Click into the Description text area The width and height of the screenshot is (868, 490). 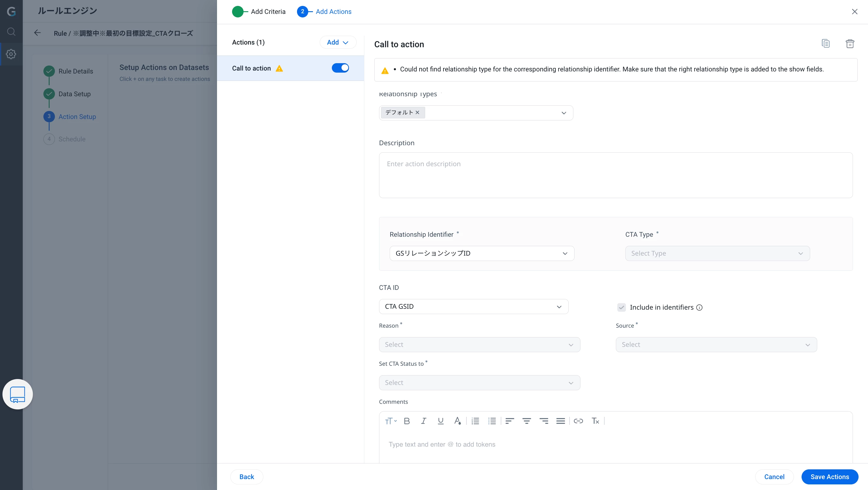(615, 175)
